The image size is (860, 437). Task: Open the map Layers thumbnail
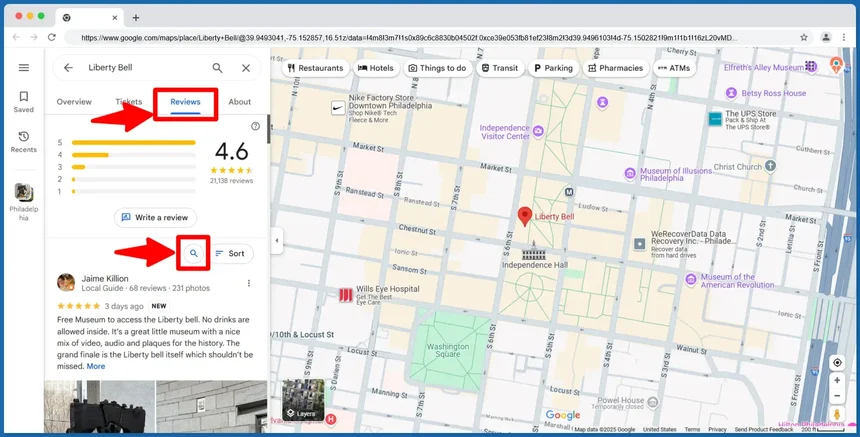click(303, 400)
